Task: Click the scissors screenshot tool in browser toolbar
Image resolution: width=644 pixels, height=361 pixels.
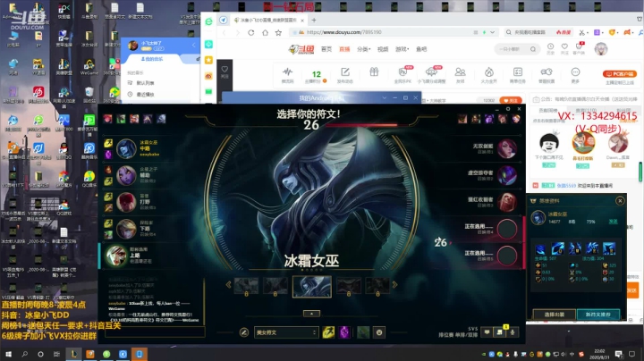Action: coord(582,32)
